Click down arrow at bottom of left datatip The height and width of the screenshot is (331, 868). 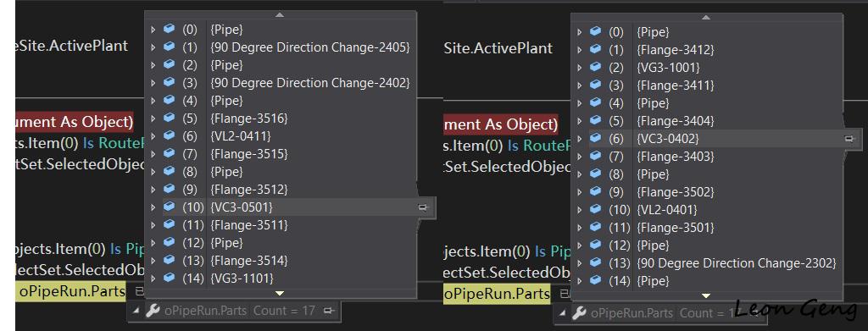(x=280, y=294)
